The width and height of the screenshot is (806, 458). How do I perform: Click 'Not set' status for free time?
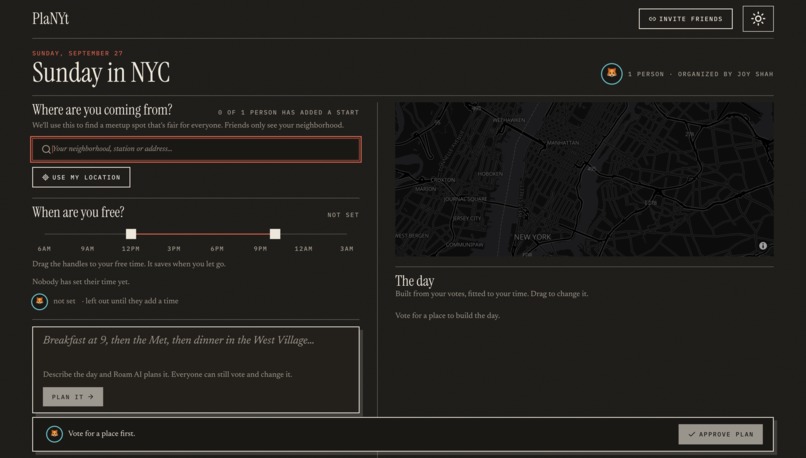pos(343,215)
